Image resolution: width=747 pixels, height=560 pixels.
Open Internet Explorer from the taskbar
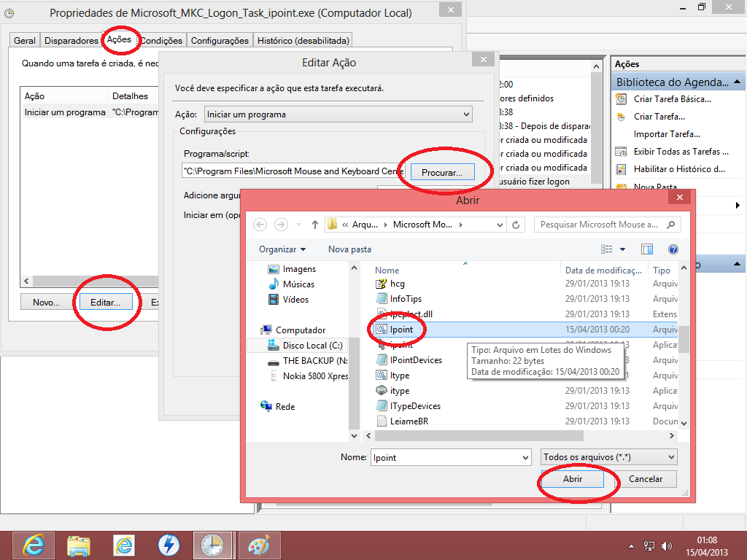(34, 545)
